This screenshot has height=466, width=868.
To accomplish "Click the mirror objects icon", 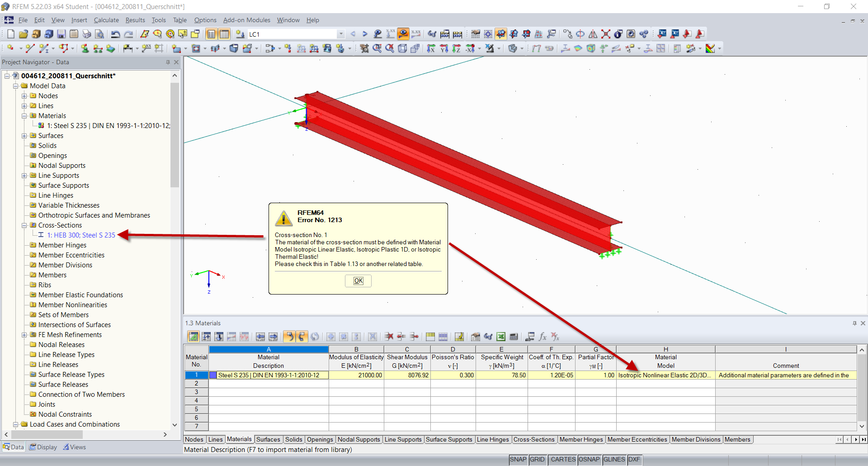I will pos(593,34).
